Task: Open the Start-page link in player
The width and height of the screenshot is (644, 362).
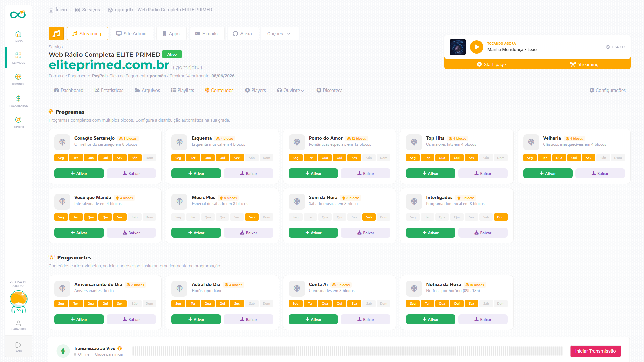Action: point(491,64)
